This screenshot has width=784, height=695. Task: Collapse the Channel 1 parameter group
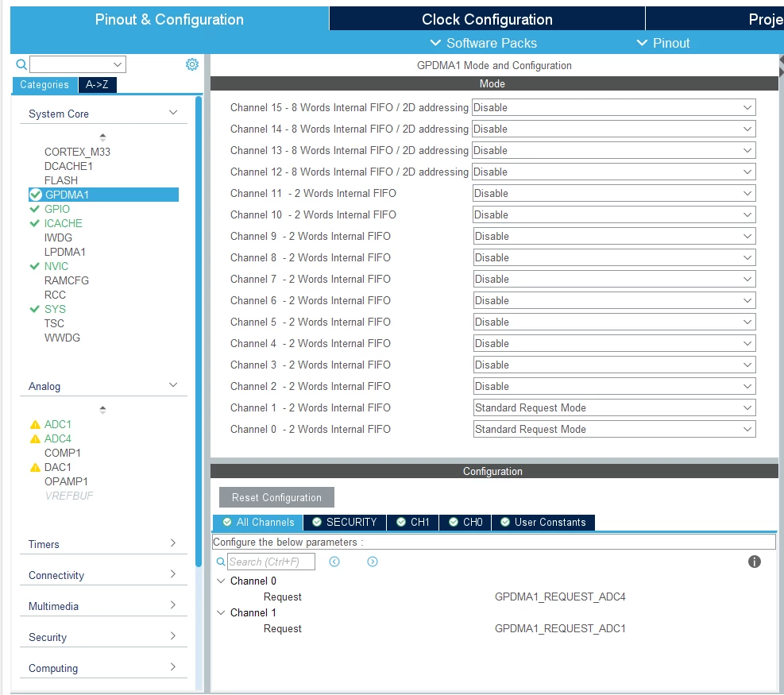pos(221,612)
